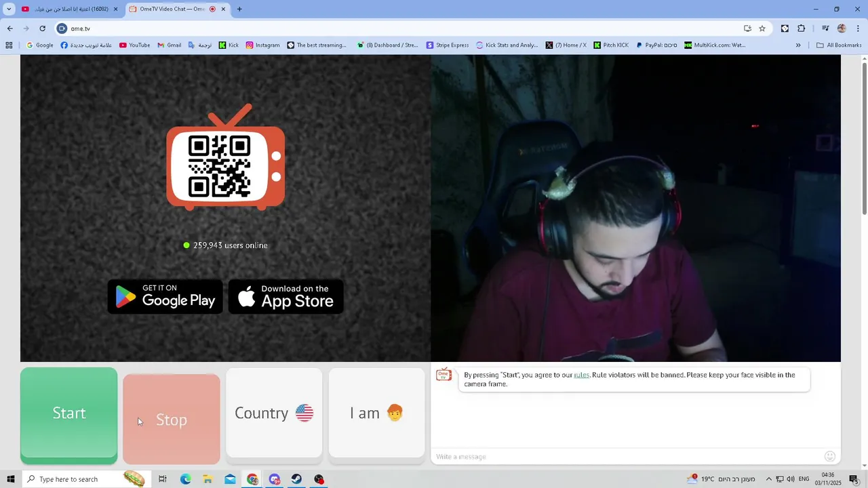The width and height of the screenshot is (868, 488).
Task: Open the red recording app in taskbar
Action: (319, 479)
